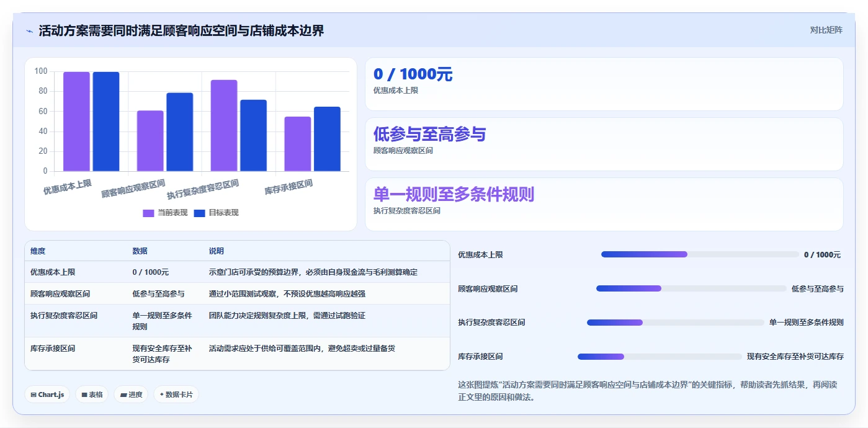868x428 pixels.
Task: Click the purple 执行复杂度容忍区间 chart bar
Action: click(x=224, y=125)
